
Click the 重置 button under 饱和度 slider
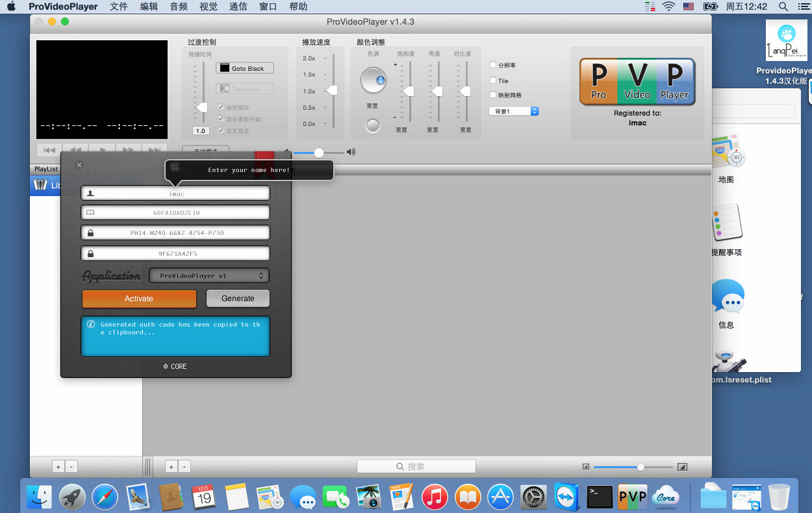coord(401,130)
